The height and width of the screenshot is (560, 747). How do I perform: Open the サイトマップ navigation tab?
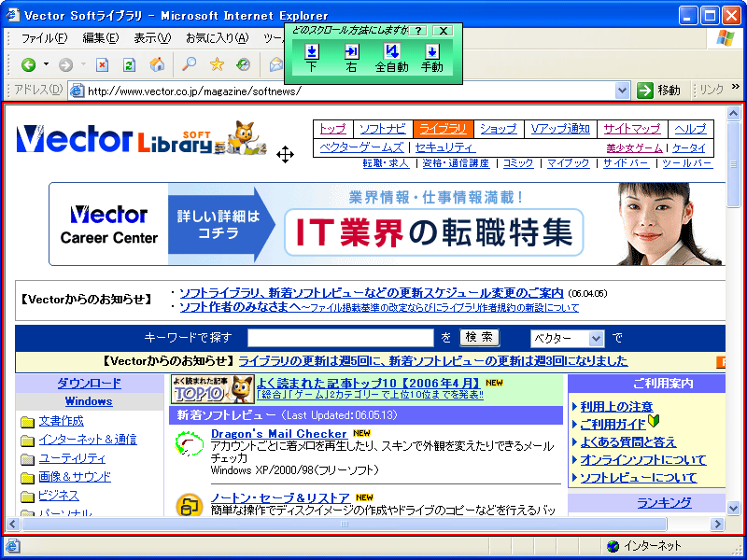632,129
